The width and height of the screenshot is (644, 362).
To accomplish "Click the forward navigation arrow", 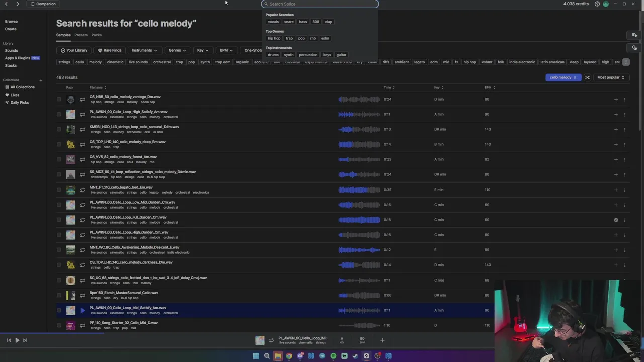I will (x=18, y=4).
